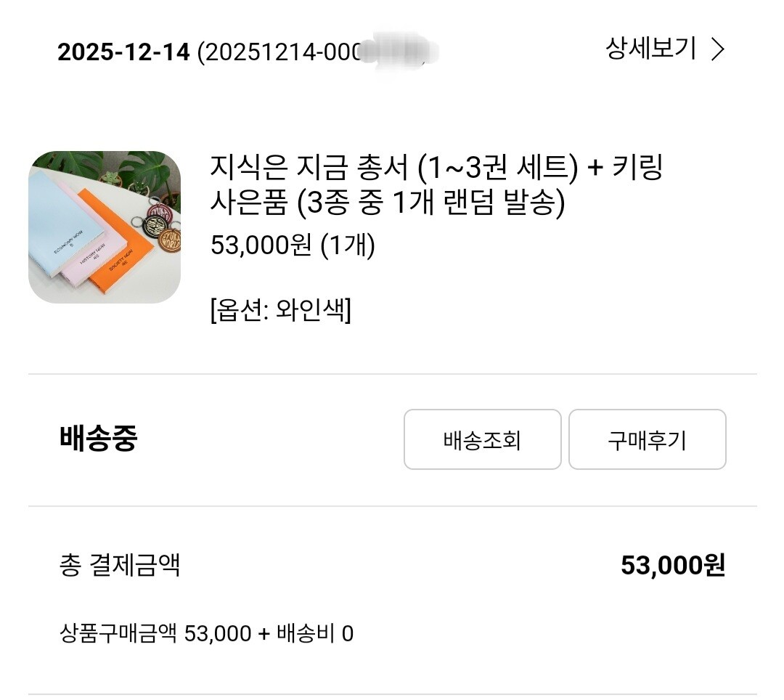The width and height of the screenshot is (784, 700).
Task: Click the 옵션: 와인색 option text
Action: (280, 311)
